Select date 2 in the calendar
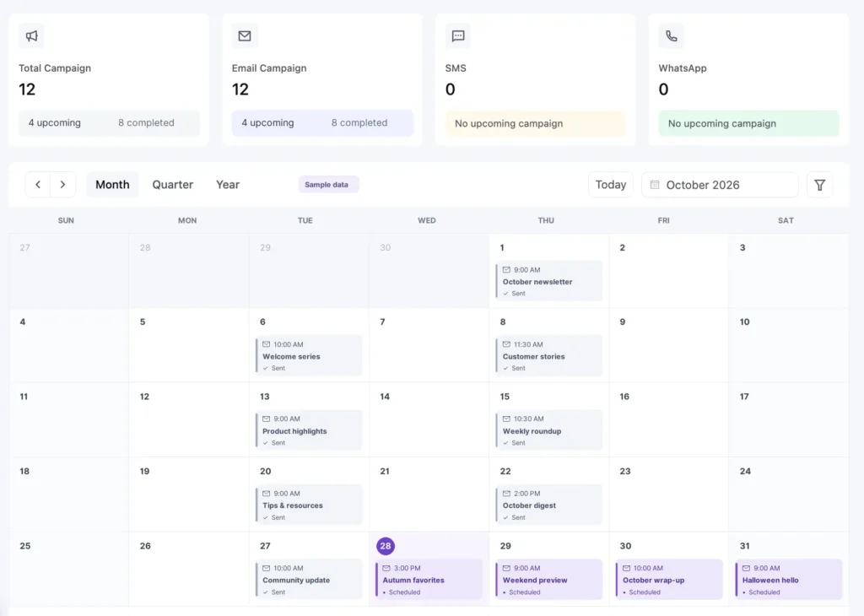Viewport: 864px width, 616px height. point(622,248)
